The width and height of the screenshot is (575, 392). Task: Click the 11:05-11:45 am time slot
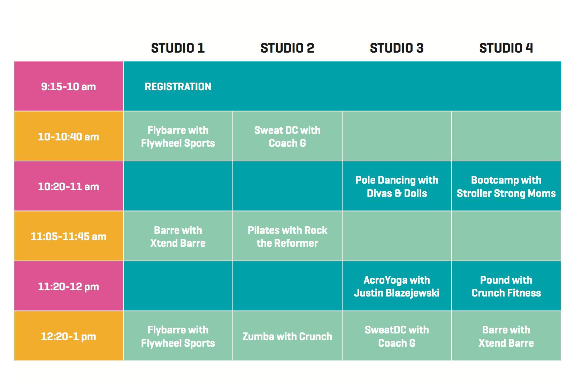pos(69,236)
